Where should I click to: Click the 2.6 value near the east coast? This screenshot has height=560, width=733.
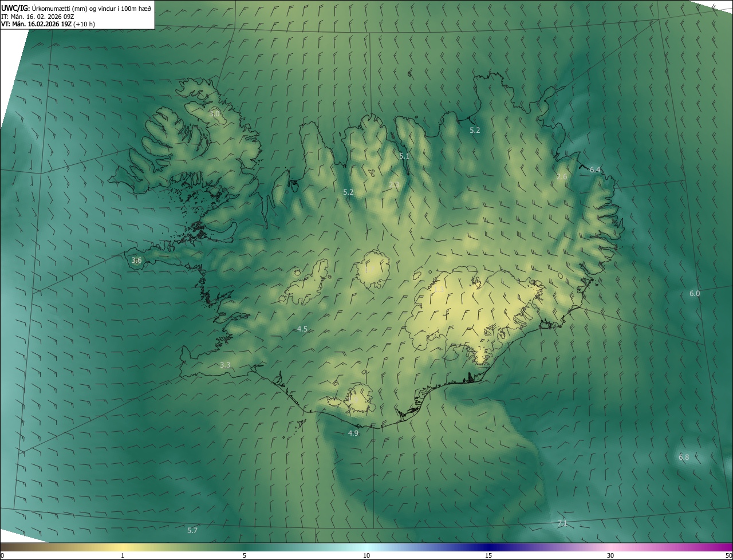pos(562,176)
